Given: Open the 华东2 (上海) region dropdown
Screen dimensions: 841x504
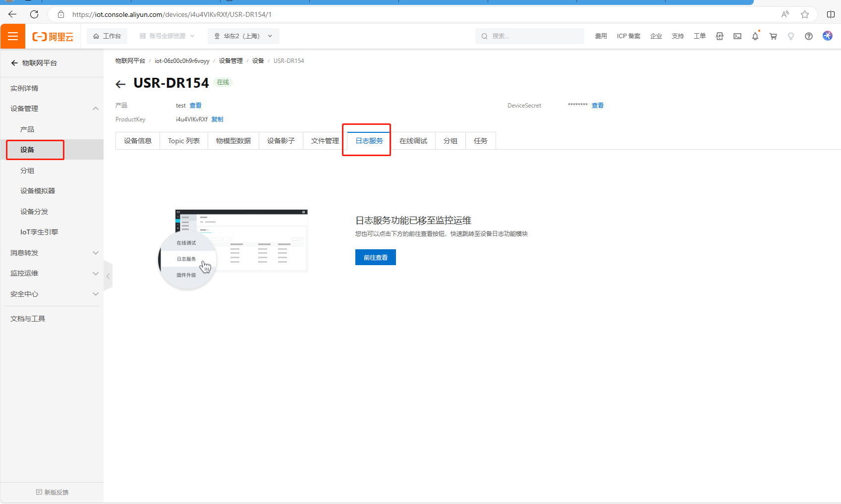Looking at the screenshot, I should (x=243, y=36).
